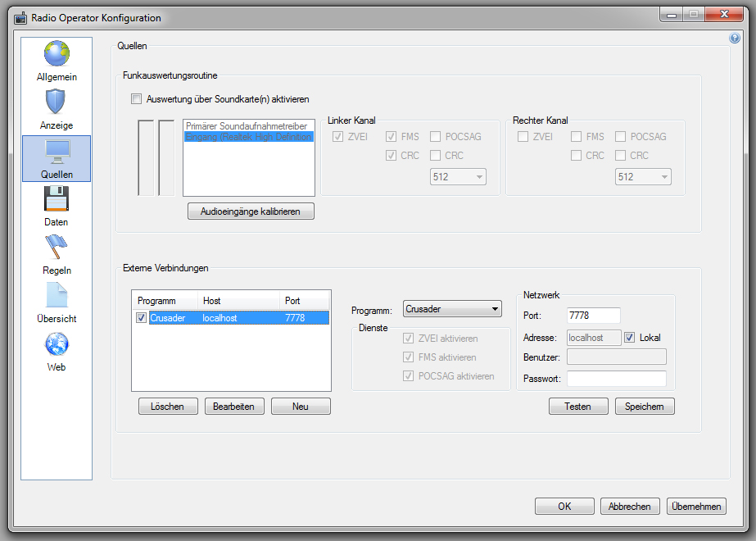Uncheck the Crusader row checkbox
Screen dimensions: 756x541
pos(142,318)
